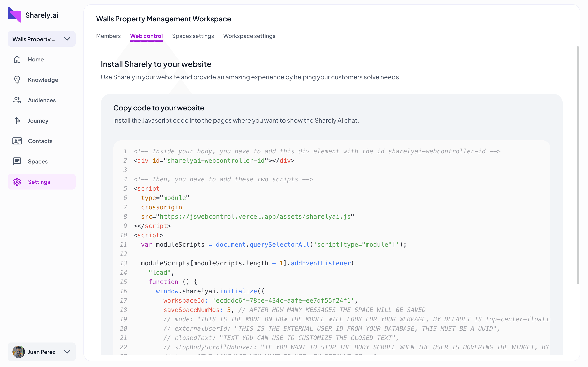Open the Juan Perez account chevron

[67, 352]
